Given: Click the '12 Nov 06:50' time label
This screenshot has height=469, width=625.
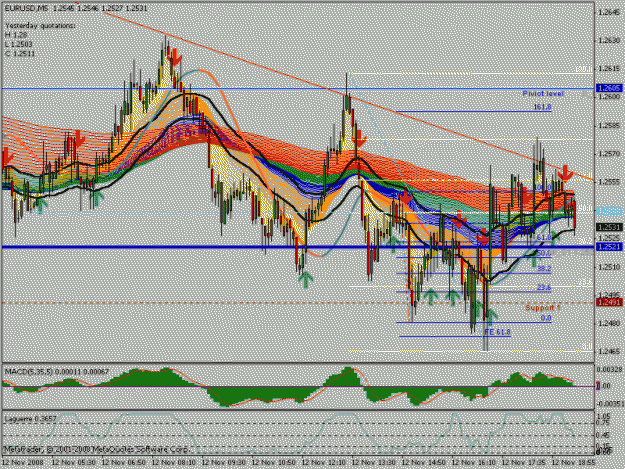Looking at the screenshot, I should (124, 463).
